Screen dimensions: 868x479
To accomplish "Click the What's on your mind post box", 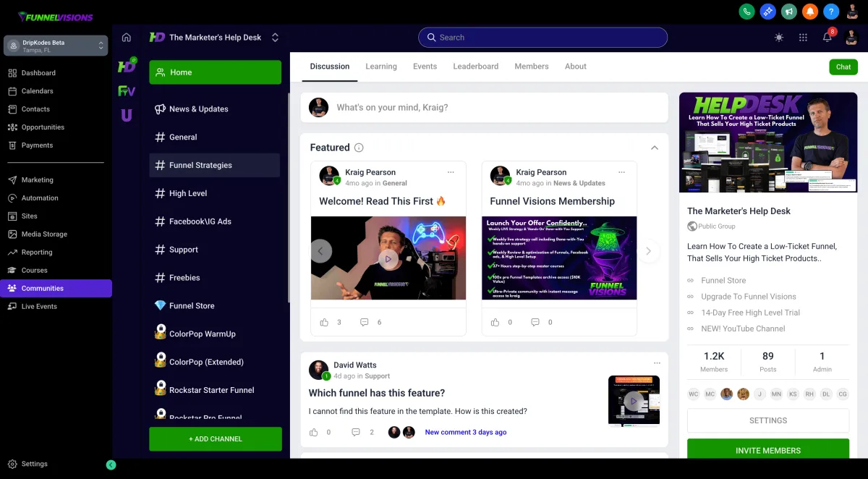I will [485, 108].
